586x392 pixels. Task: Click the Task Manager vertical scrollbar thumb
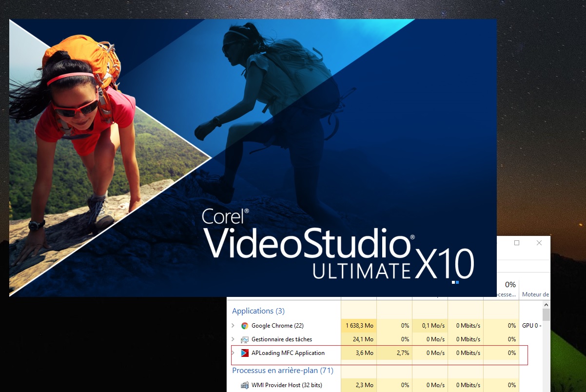[x=547, y=315]
